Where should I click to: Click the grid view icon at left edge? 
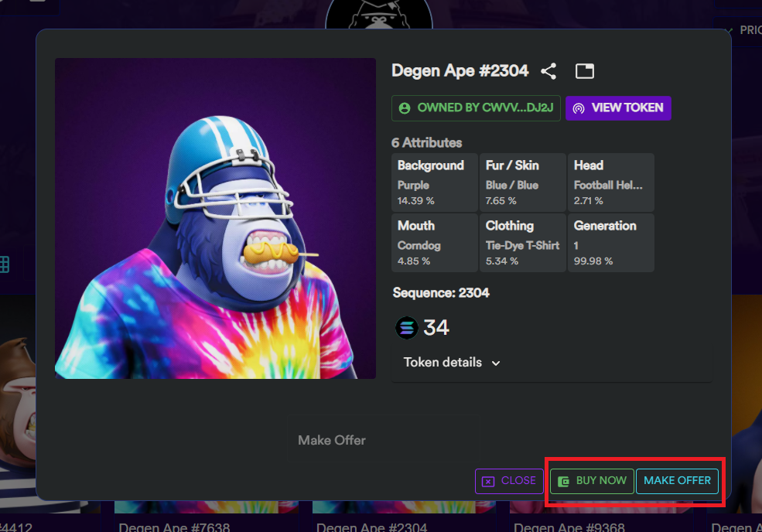pyautogui.click(x=5, y=264)
